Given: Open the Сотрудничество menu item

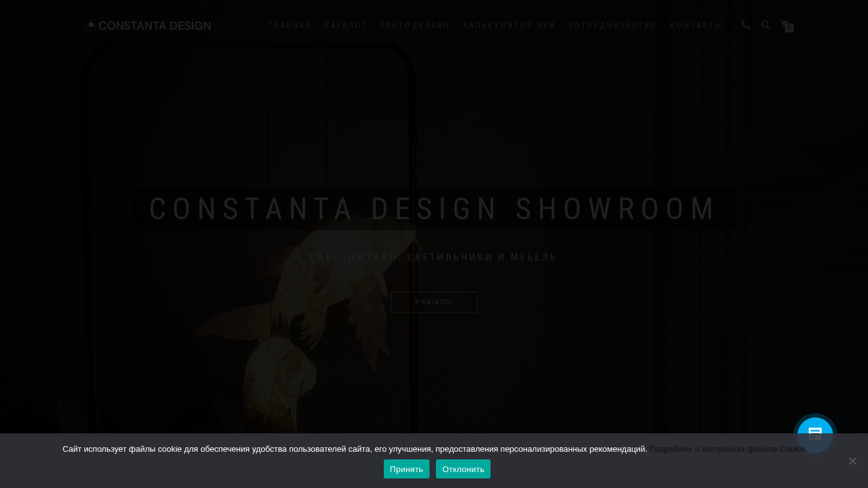Looking at the screenshot, I should [x=613, y=25].
